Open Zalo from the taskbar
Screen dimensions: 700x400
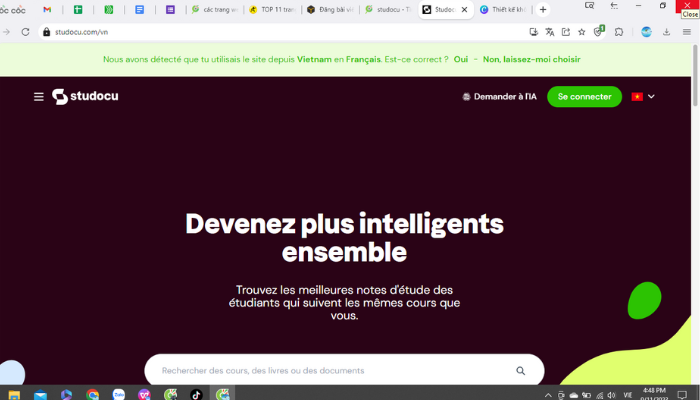click(118, 395)
